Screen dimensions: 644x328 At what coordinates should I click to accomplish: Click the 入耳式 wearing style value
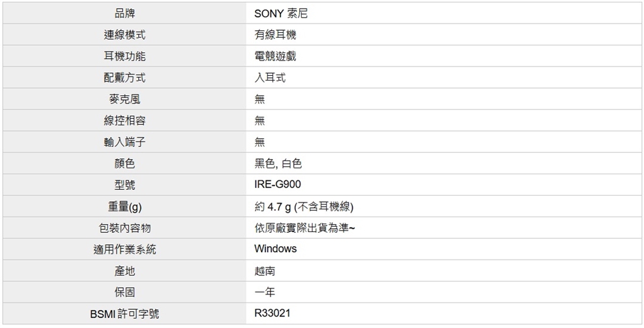coord(270,78)
